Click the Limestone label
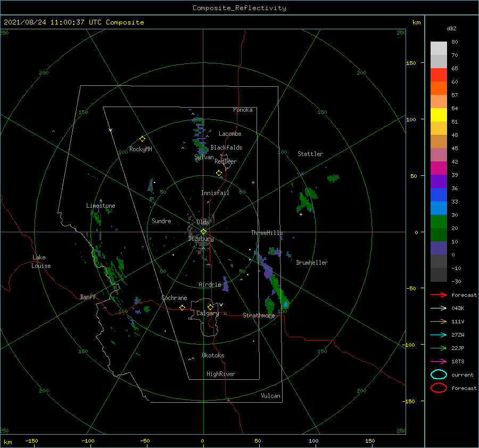This screenshot has height=448, width=479. 101,206
